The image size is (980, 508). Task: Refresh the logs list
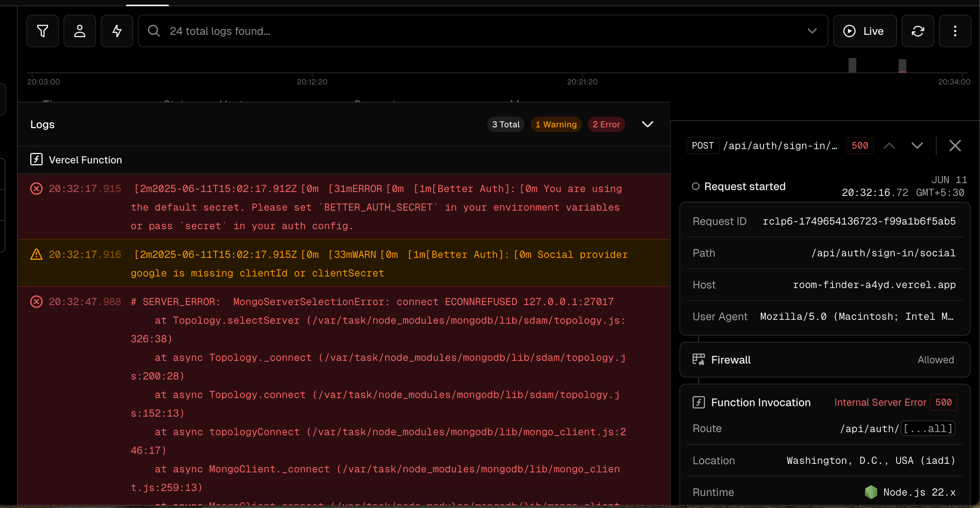(x=918, y=31)
